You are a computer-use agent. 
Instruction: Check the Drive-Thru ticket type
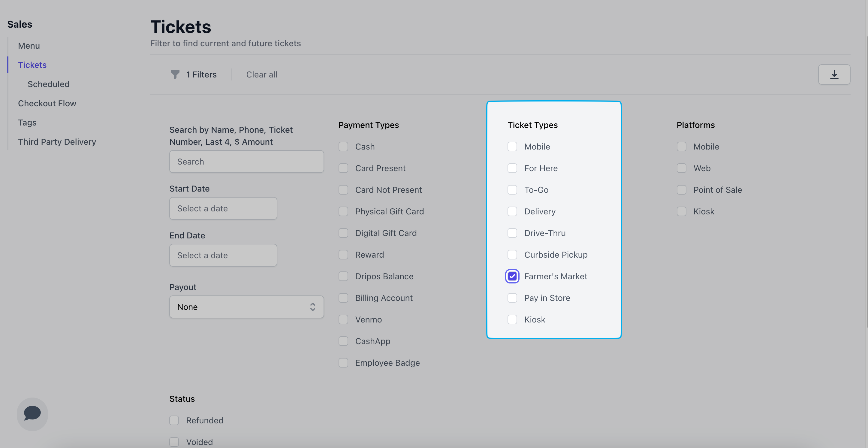pos(512,233)
